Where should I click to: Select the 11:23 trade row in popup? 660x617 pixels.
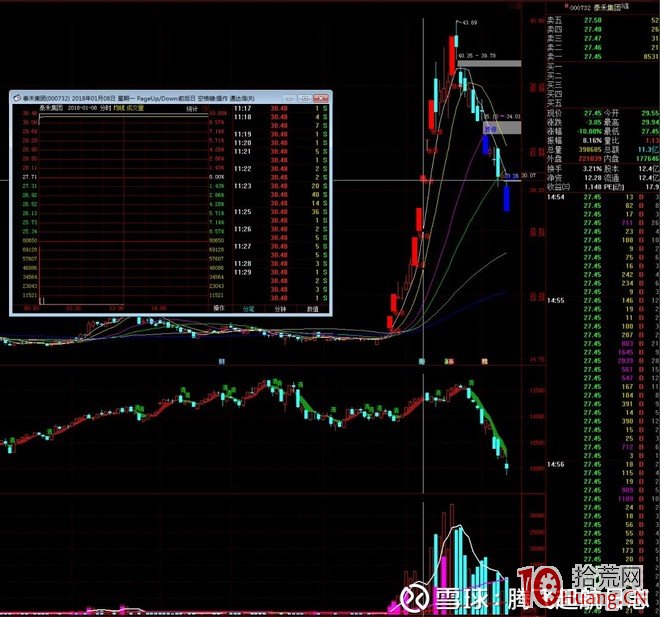click(281, 186)
